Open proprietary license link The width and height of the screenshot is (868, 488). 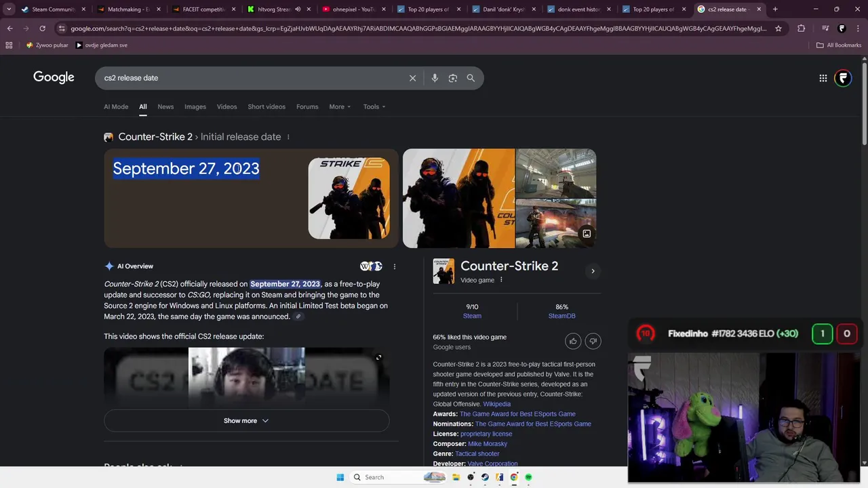(486, 434)
